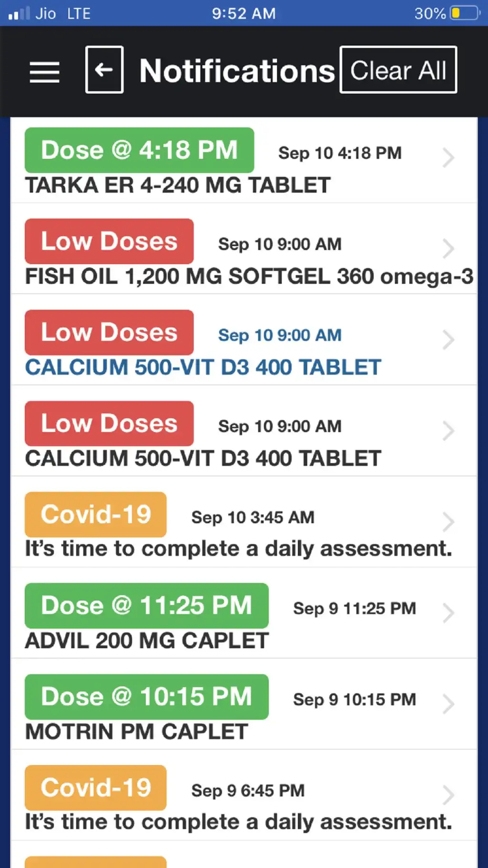Viewport: 488px width, 868px height.
Task: Tap the cellular signal strength icon
Action: 19,13
